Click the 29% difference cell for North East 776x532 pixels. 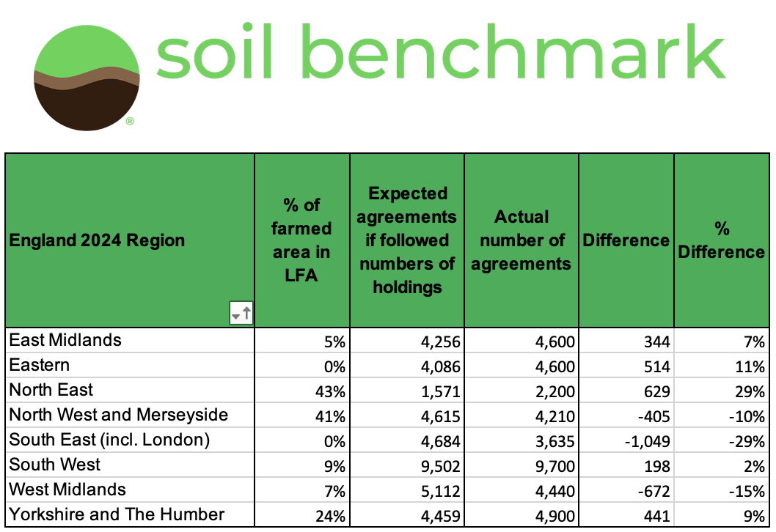coord(722,390)
